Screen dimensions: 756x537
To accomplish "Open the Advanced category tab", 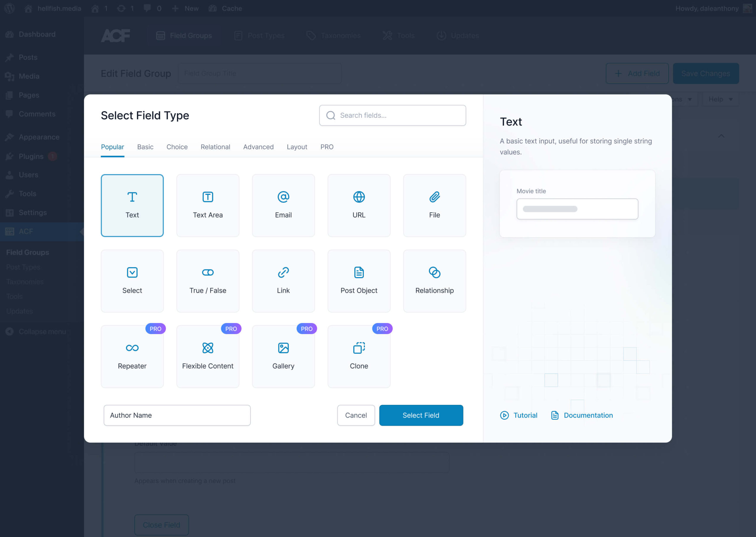I will point(258,146).
